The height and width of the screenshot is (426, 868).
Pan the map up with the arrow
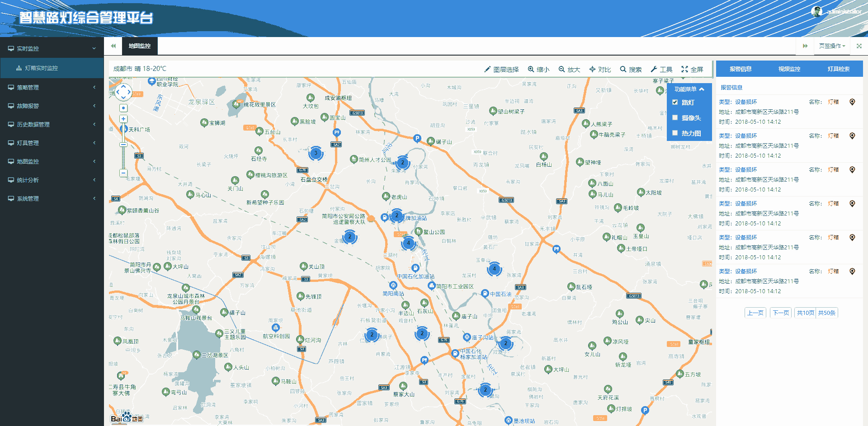[123, 86]
